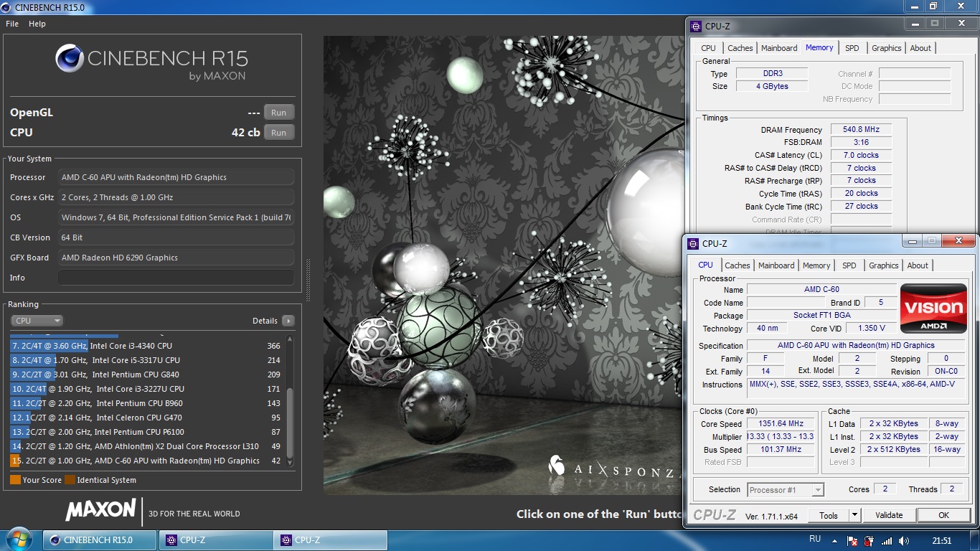
Task: Select Caches tab in back CPU-Z window
Action: (740, 48)
